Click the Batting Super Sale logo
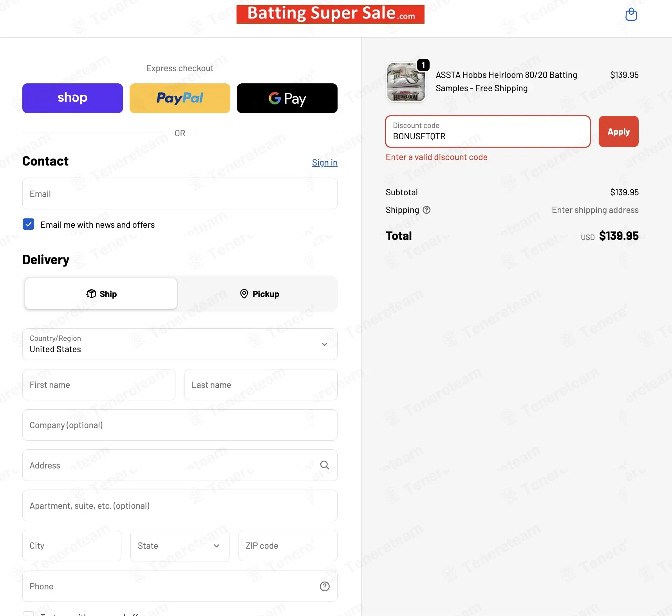This screenshot has height=616, width=672. pos(330,14)
